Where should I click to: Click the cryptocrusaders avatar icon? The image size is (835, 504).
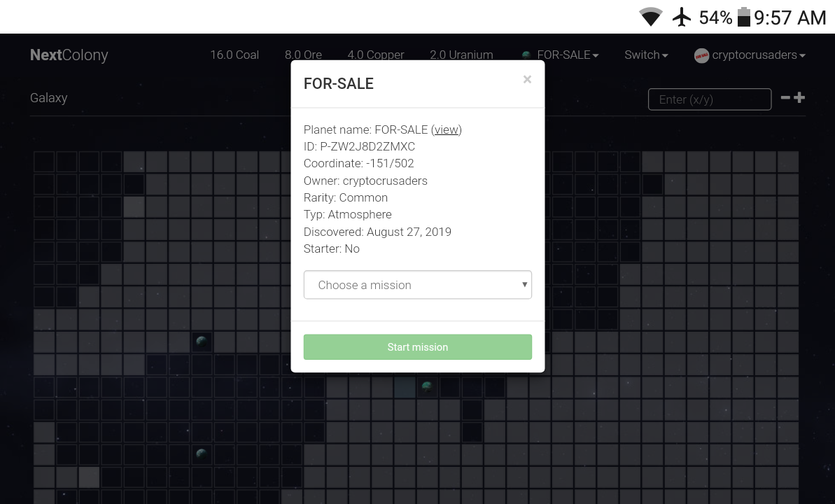click(x=701, y=55)
